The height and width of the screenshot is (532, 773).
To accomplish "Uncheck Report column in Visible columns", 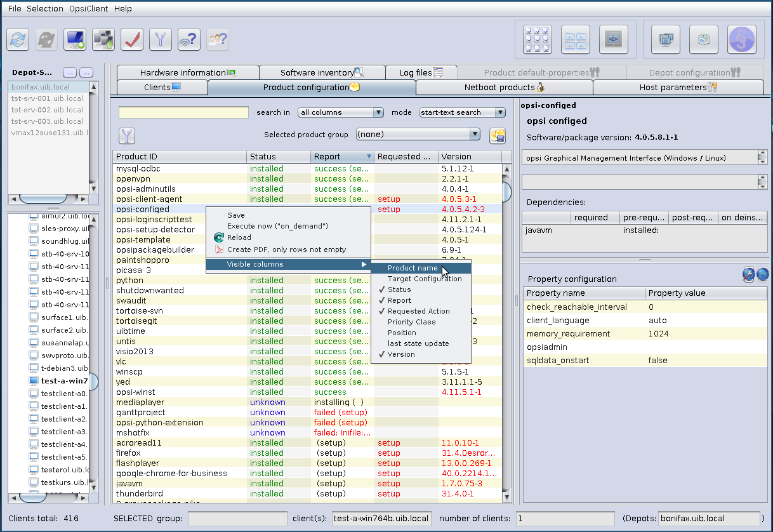I will (421, 300).
